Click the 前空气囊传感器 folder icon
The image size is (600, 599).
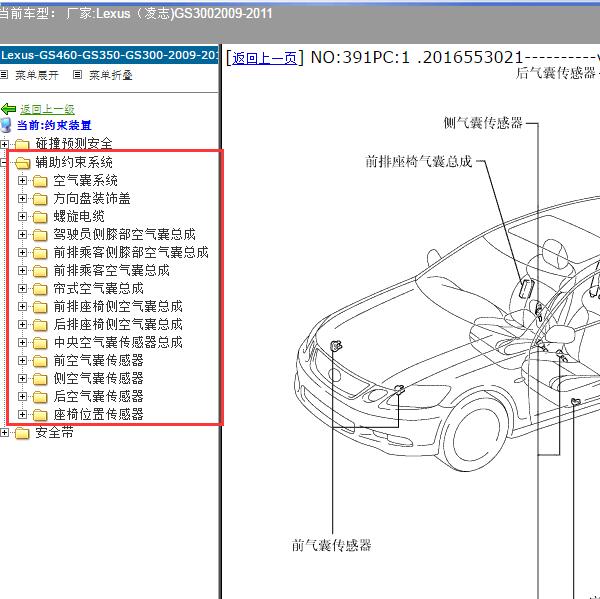[40, 361]
